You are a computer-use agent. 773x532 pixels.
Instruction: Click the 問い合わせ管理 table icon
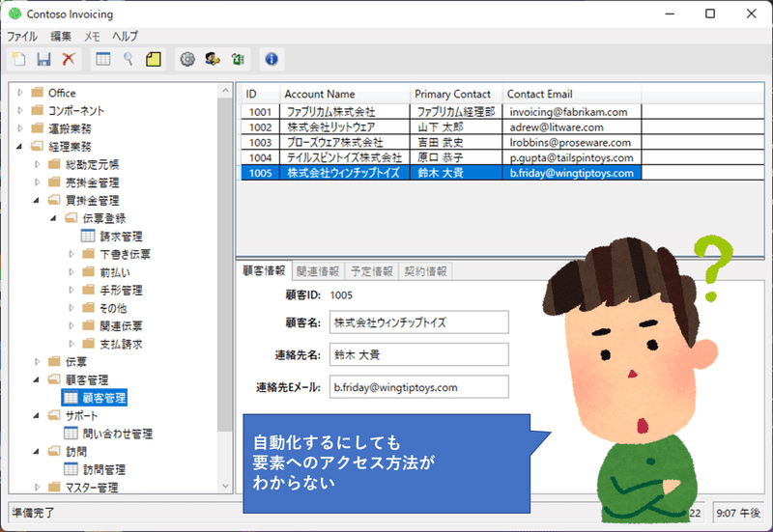71,433
